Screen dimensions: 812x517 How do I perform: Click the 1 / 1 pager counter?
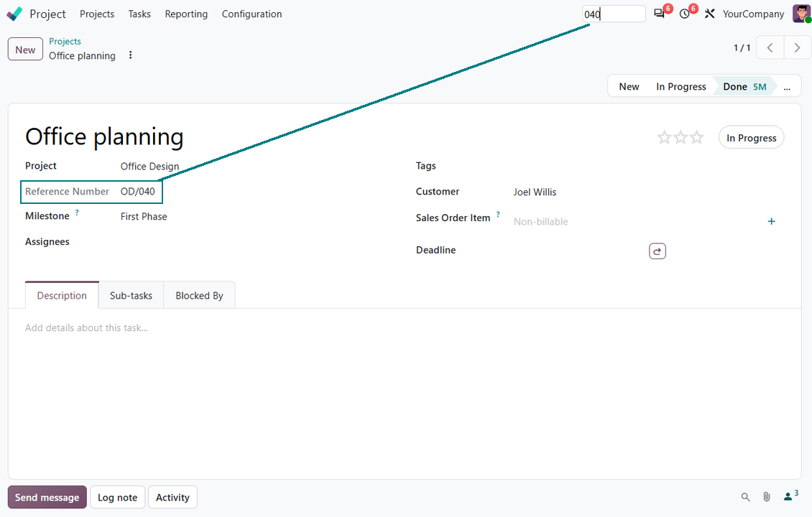[742, 48]
